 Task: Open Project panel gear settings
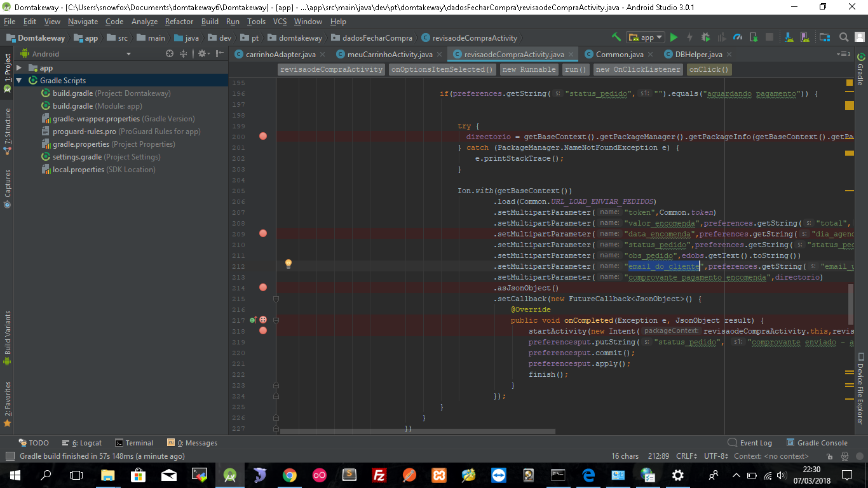(203, 54)
